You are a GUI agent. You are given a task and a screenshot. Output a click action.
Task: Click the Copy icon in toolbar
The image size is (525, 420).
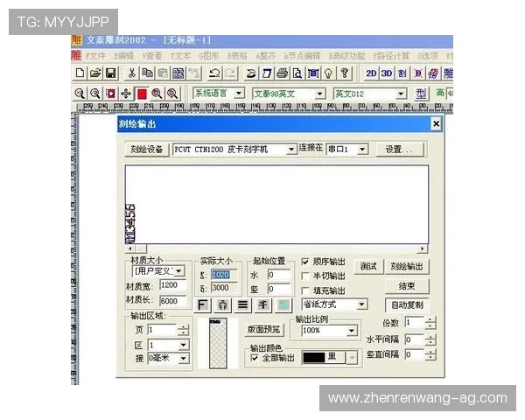point(147,73)
